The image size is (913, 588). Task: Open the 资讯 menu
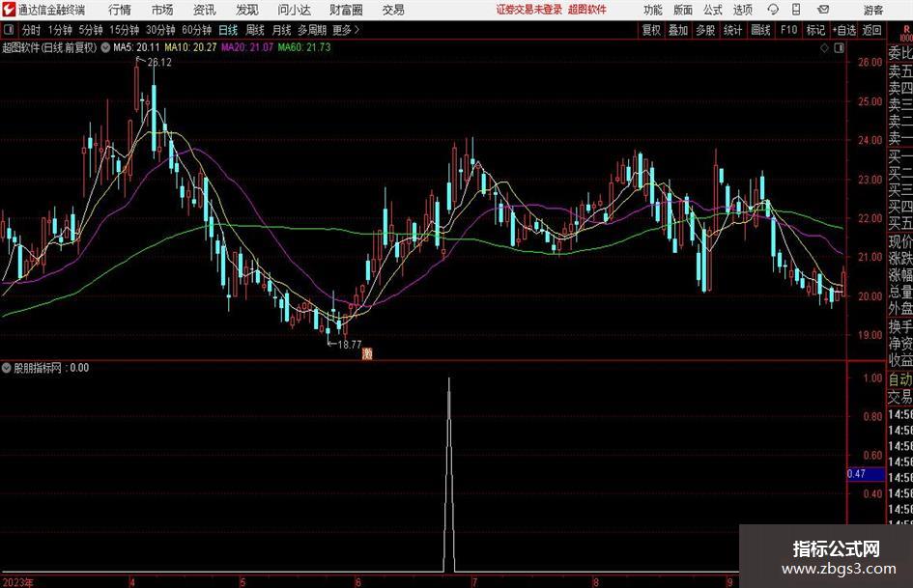pos(205,10)
